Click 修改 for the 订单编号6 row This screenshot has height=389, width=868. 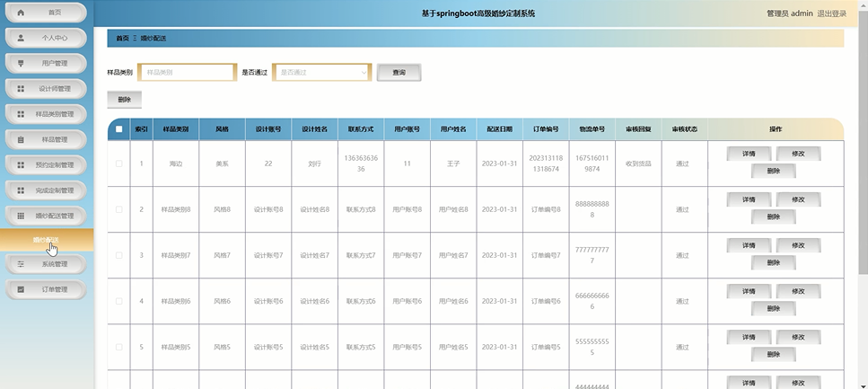[798, 291]
